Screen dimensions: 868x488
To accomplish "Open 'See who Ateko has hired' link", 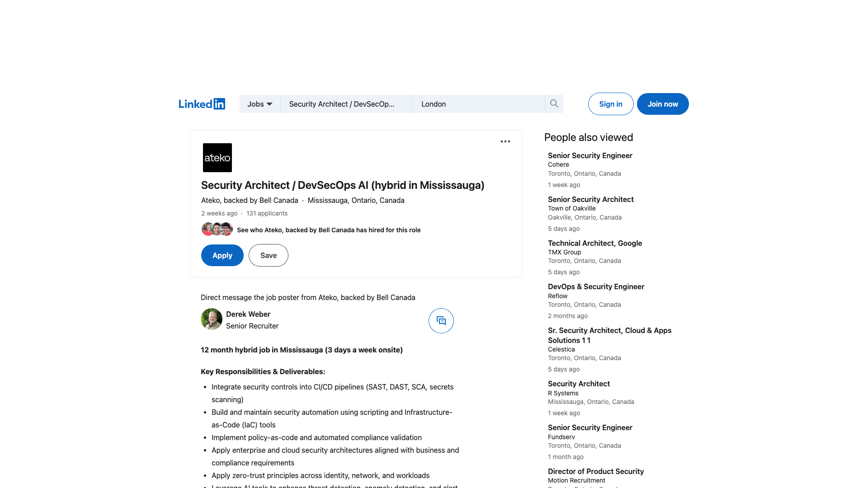I will pyautogui.click(x=329, y=230).
